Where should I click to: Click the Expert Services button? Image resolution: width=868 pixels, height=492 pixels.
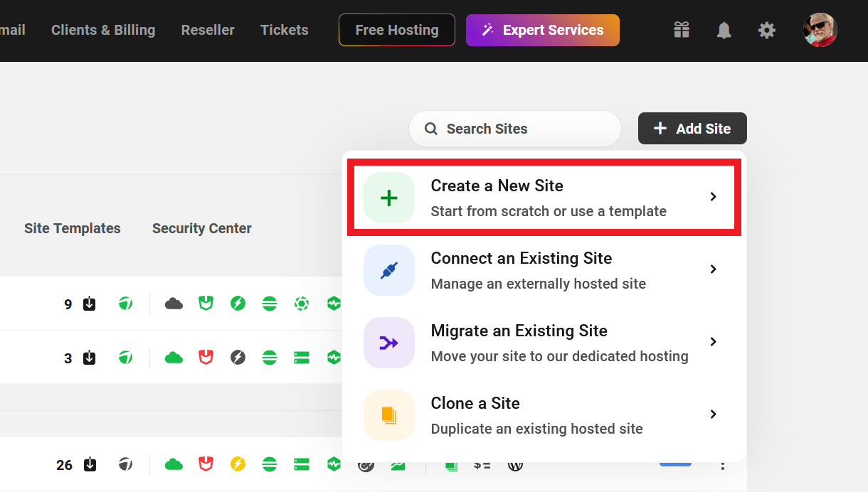[543, 30]
